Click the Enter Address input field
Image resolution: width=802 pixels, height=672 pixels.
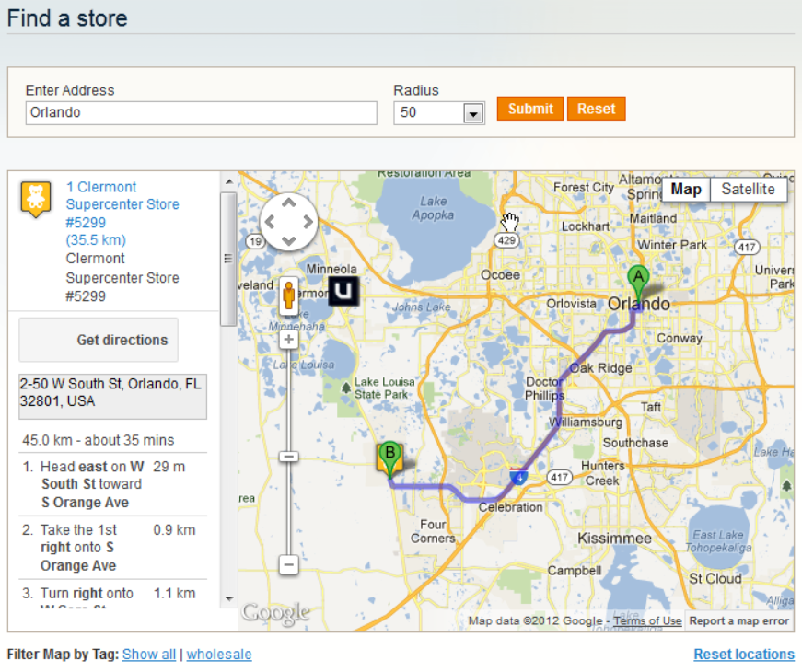coord(202,112)
